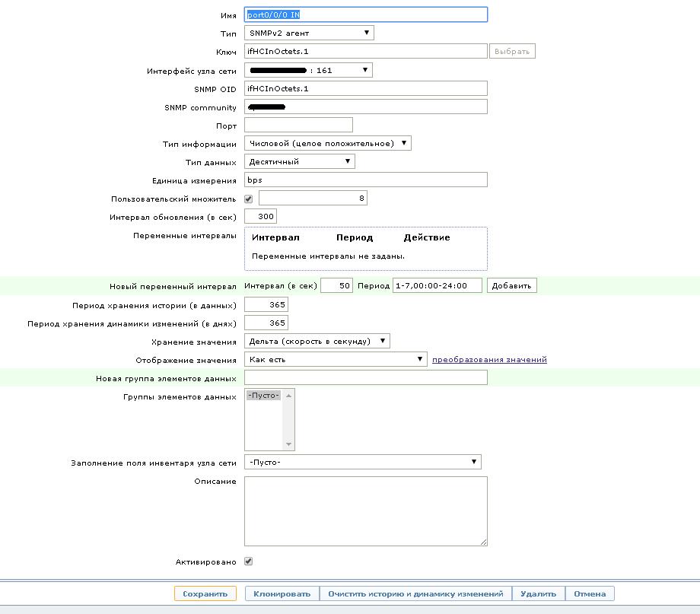Screen dimensions: 700x614
Task: Click the groups list scroll down arrow
Action: [x=289, y=444]
